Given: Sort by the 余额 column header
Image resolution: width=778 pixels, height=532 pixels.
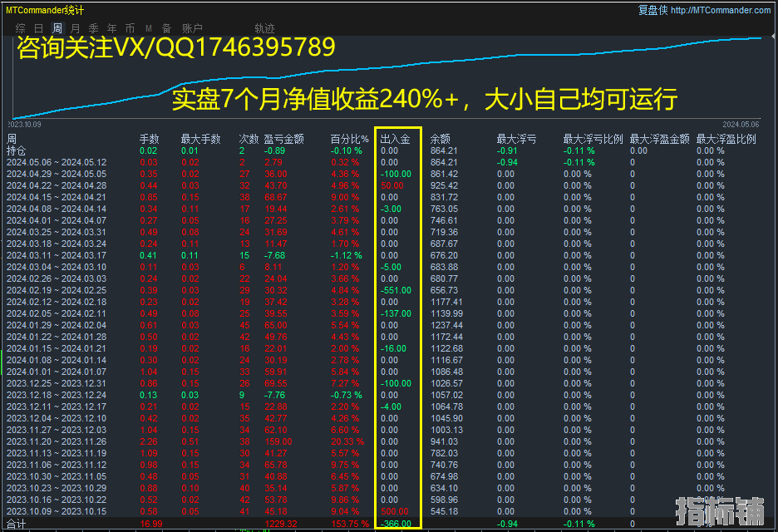Looking at the screenshot, I should point(441,139).
